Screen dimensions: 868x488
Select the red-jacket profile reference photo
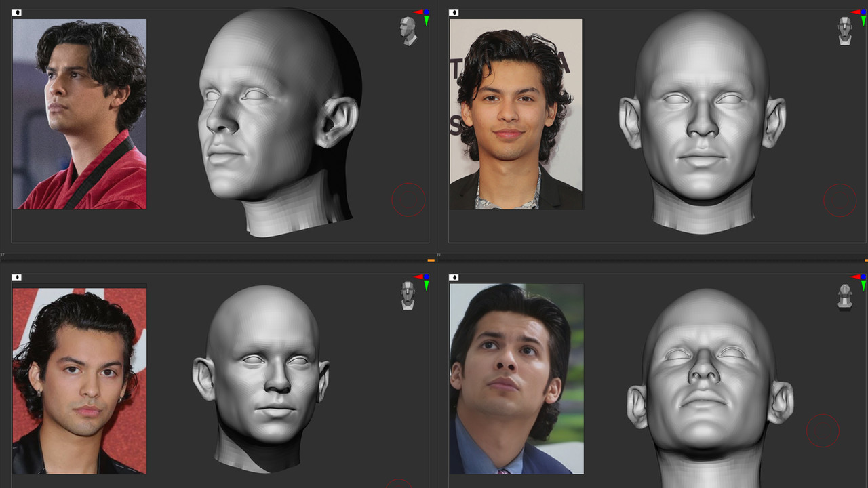79,114
